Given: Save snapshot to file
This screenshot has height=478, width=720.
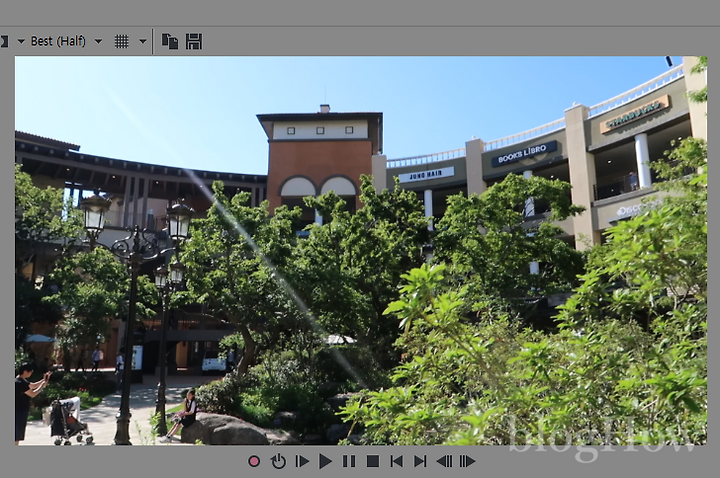Looking at the screenshot, I should click(x=194, y=41).
